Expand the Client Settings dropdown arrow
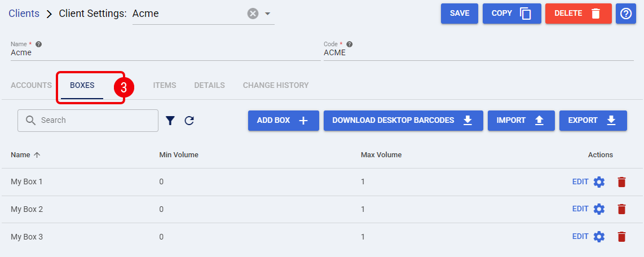This screenshot has height=257, width=644. (x=267, y=14)
